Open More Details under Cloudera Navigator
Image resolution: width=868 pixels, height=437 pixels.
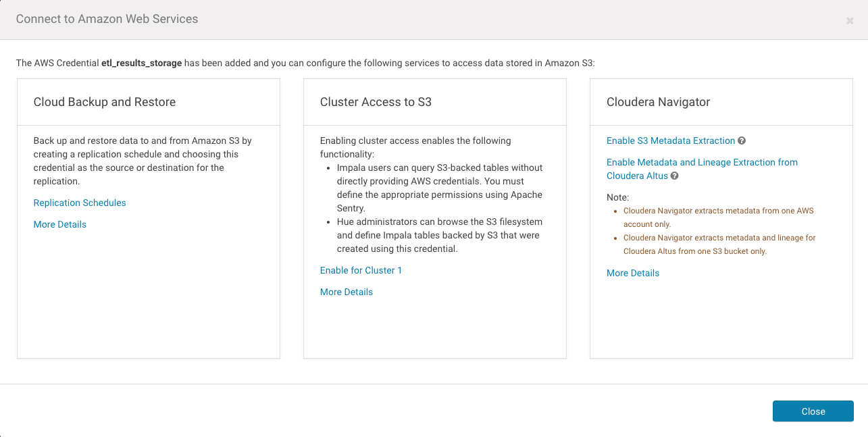(x=633, y=273)
